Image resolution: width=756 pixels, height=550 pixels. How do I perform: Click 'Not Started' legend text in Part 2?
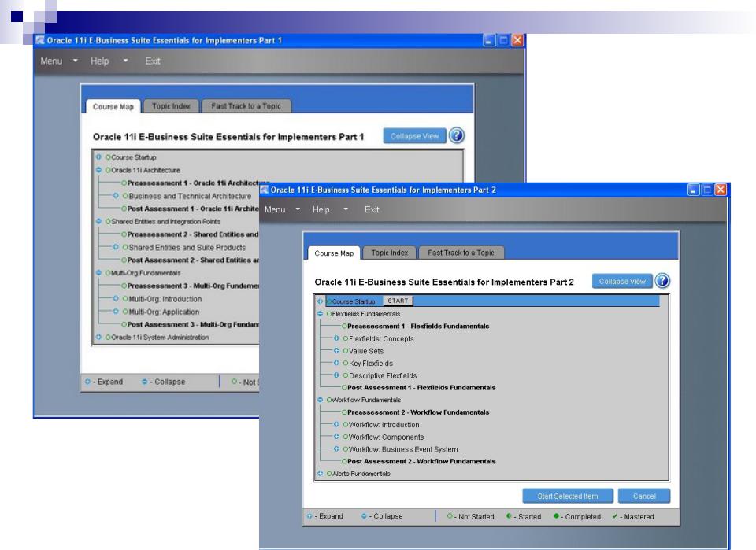tap(476, 516)
